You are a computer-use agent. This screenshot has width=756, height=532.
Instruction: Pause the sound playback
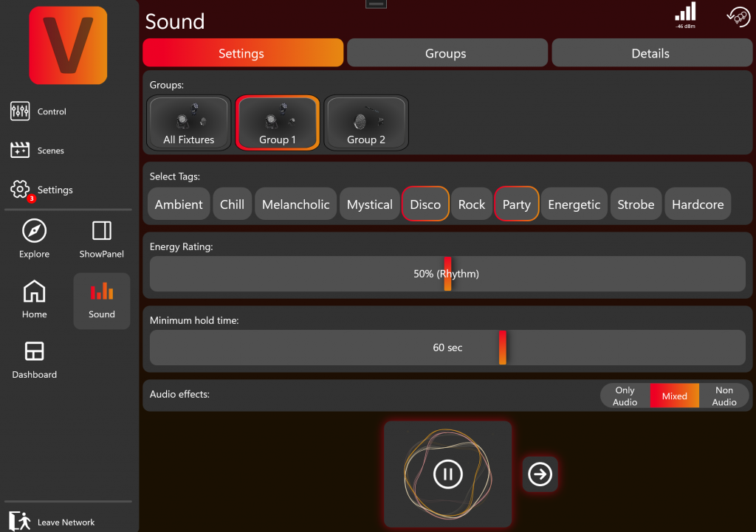tap(447, 474)
